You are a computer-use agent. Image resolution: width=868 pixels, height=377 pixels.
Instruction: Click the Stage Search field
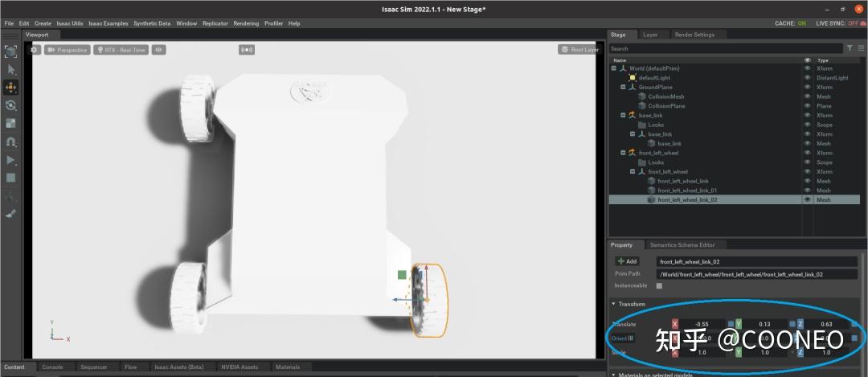point(726,49)
